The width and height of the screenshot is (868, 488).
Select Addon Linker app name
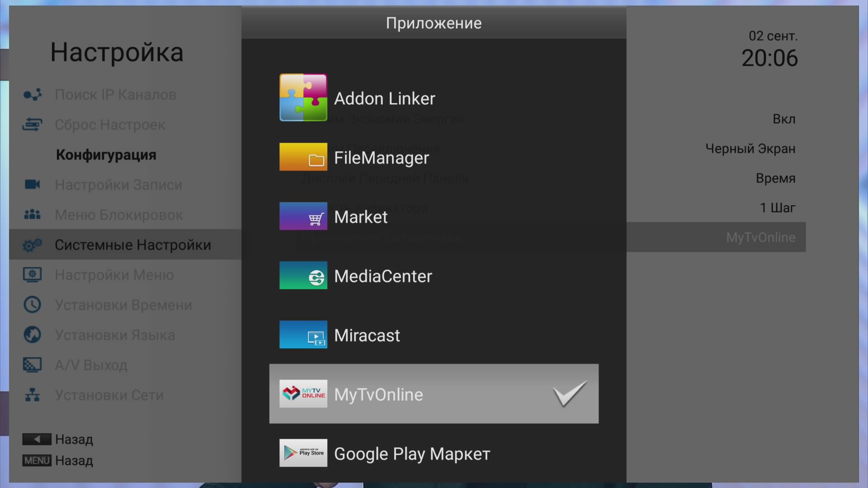[x=385, y=99]
